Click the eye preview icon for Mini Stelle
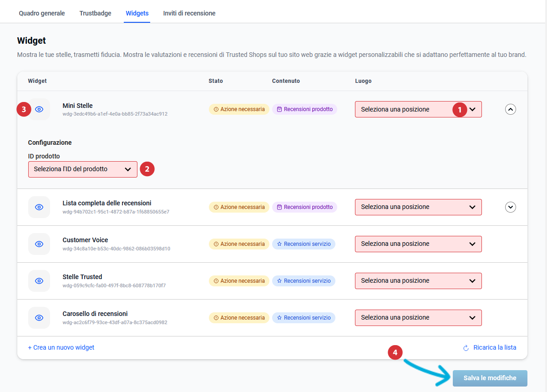The height and width of the screenshot is (392, 547). point(39,109)
